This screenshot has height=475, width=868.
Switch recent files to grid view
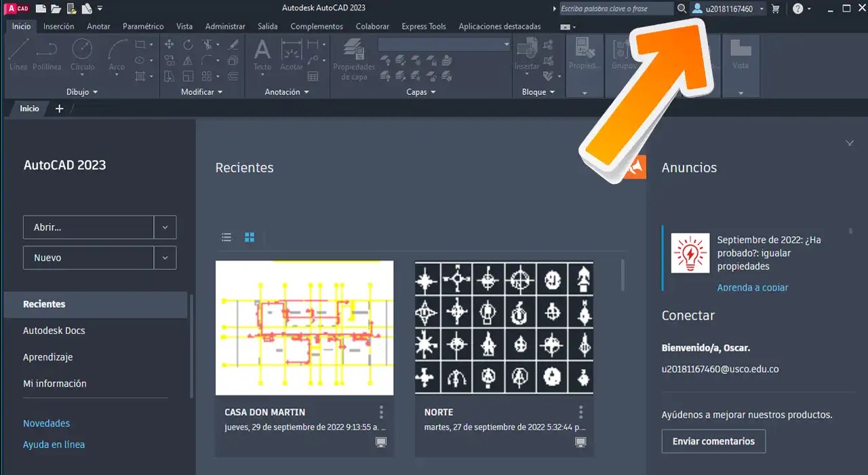tap(250, 237)
